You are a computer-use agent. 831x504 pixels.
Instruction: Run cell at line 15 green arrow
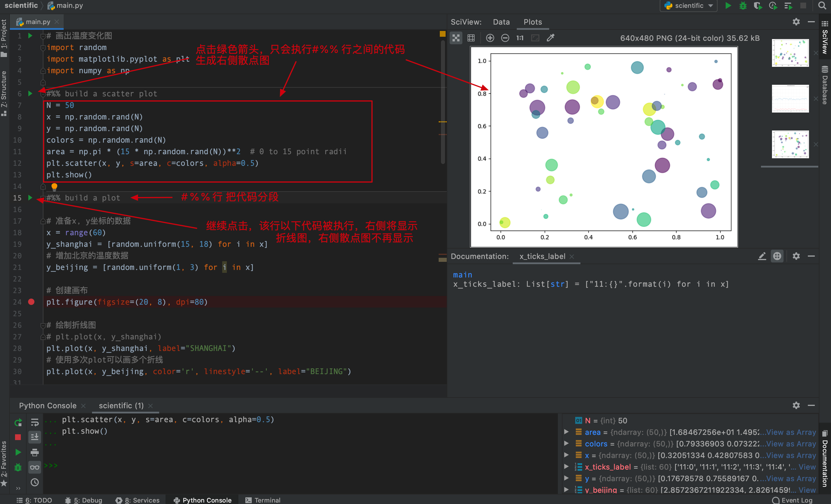click(x=30, y=198)
